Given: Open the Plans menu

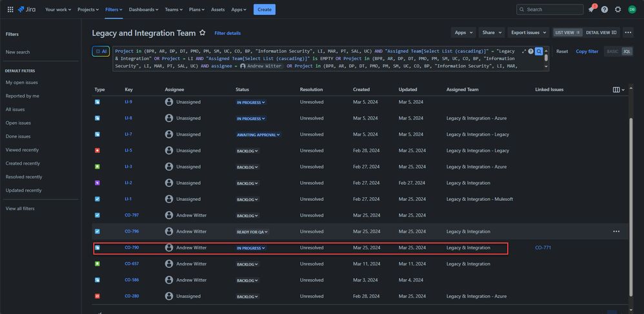Looking at the screenshot, I should click(x=197, y=10).
